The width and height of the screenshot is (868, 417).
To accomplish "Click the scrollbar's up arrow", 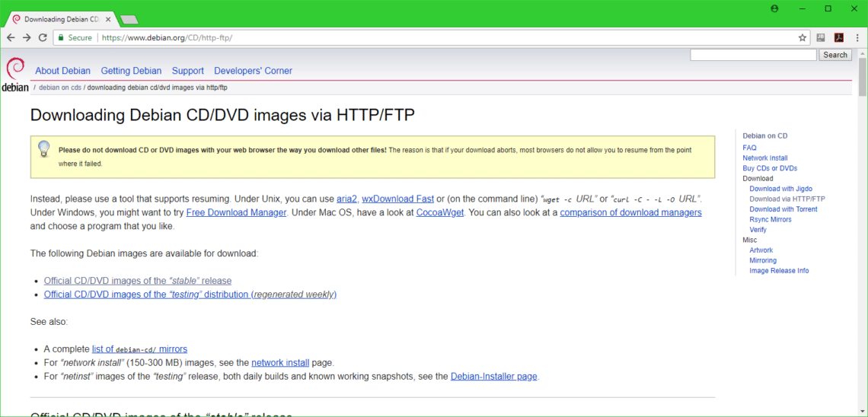I will (863, 52).
